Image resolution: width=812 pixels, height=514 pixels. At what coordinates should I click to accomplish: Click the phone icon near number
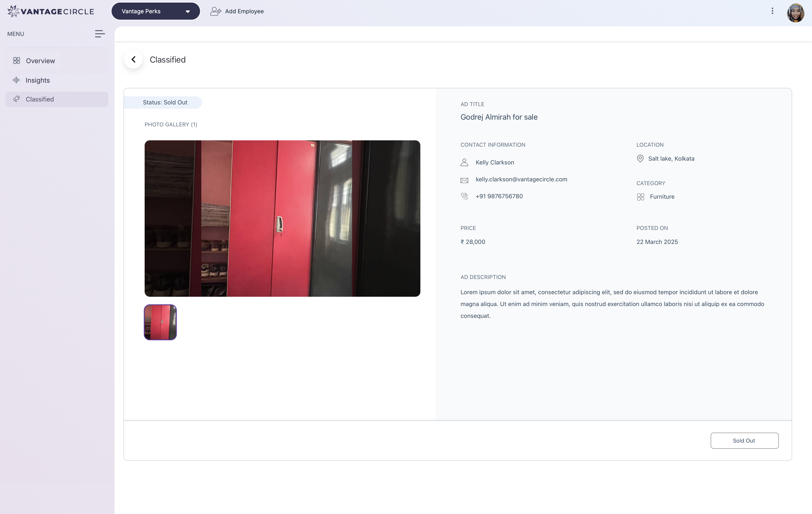point(464,196)
